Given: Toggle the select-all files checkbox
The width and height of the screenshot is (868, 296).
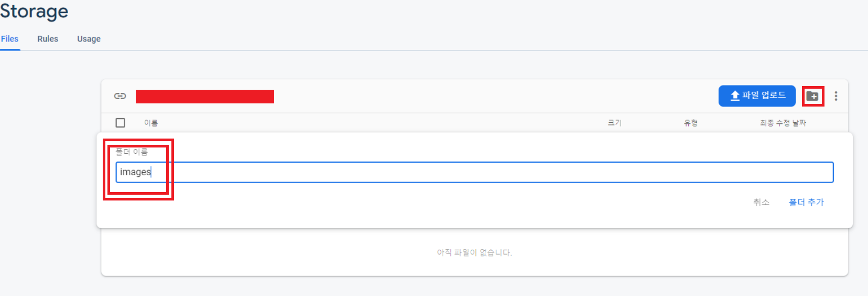Looking at the screenshot, I should coord(121,123).
